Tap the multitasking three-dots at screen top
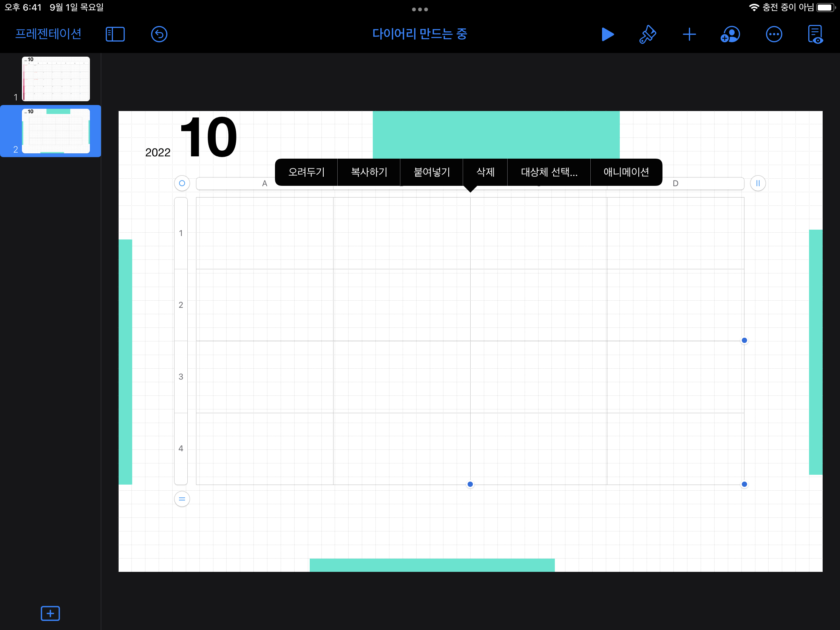 click(x=420, y=9)
